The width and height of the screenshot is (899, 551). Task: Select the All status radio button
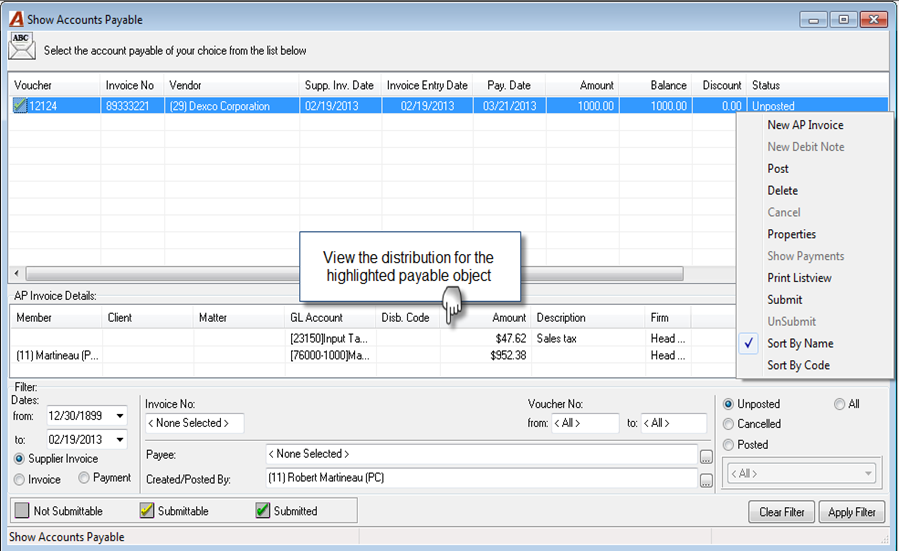point(839,404)
